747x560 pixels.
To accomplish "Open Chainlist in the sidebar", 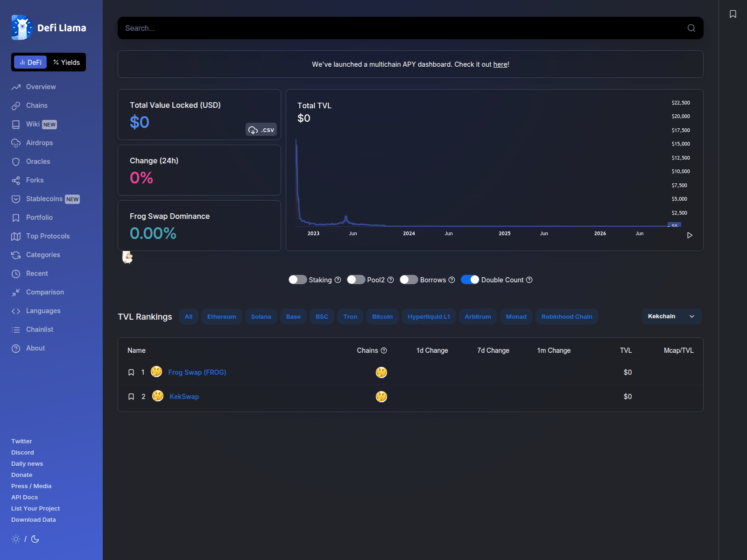I will (32, 329).
